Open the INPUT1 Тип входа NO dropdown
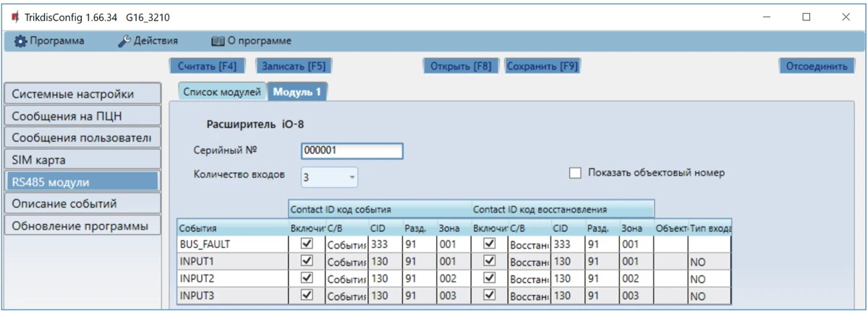This screenshot has width=868, height=313. tap(709, 262)
